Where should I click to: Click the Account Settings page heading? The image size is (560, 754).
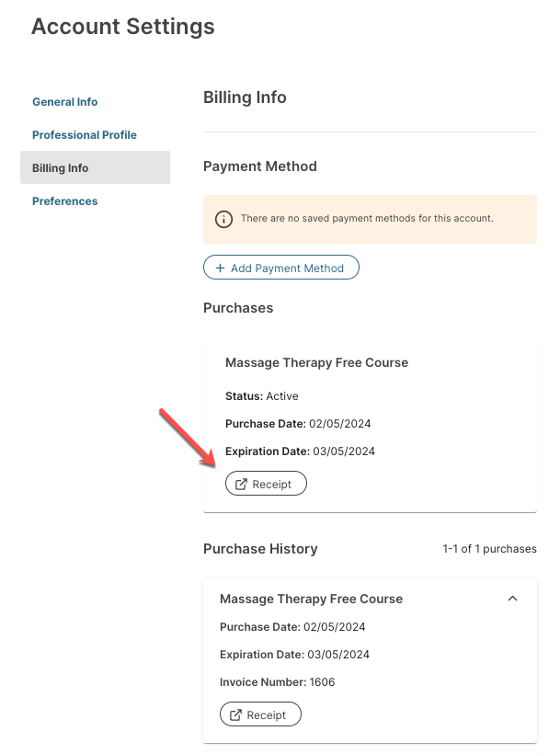click(x=123, y=27)
